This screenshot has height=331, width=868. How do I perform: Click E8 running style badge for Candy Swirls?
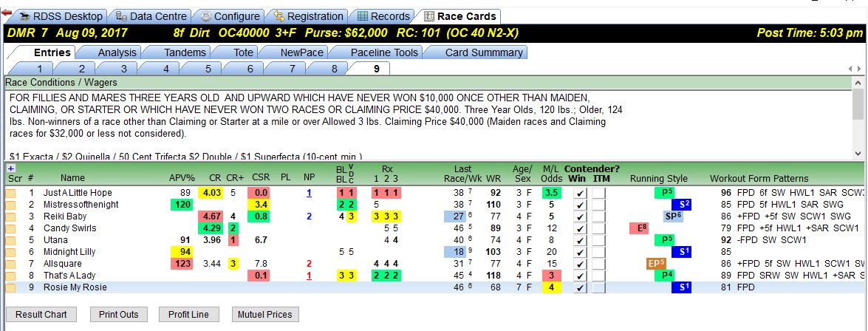tap(639, 228)
